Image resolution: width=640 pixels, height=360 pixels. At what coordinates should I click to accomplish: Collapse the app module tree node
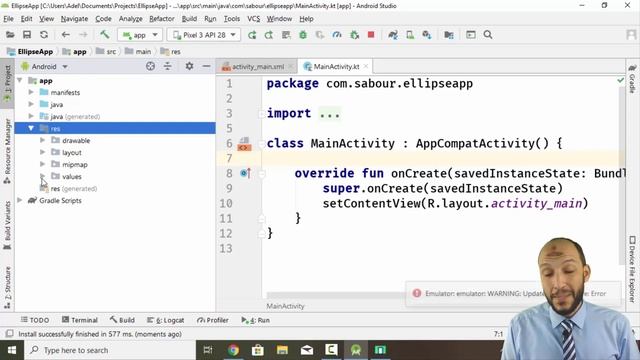point(20,80)
